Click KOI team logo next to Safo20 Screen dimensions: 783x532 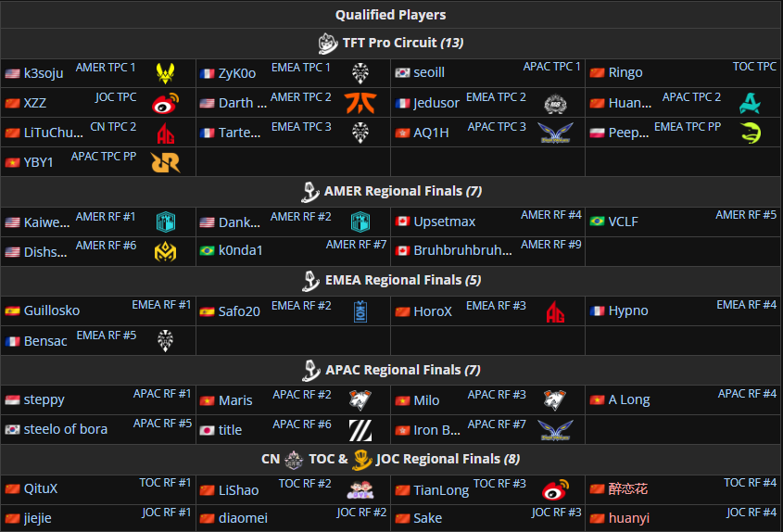(x=360, y=311)
